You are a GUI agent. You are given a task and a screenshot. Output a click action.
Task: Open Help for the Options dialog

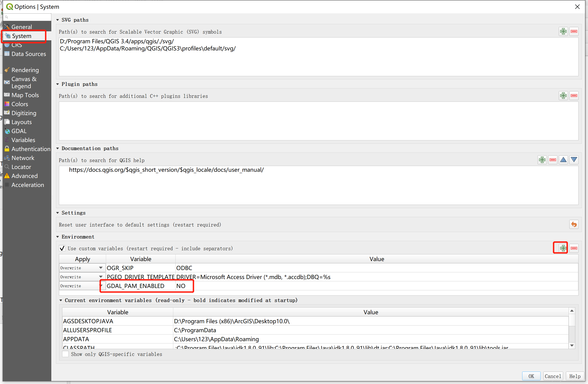click(575, 376)
